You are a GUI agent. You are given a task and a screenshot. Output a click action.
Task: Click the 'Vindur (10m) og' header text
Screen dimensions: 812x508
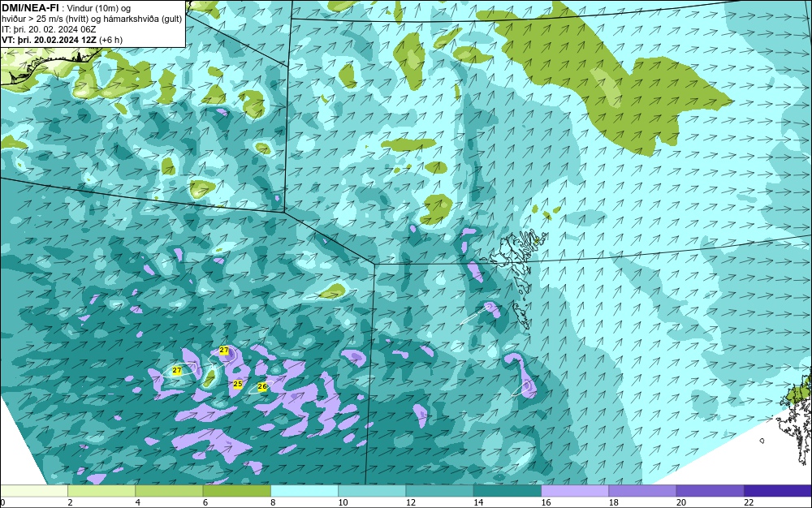pos(99,8)
